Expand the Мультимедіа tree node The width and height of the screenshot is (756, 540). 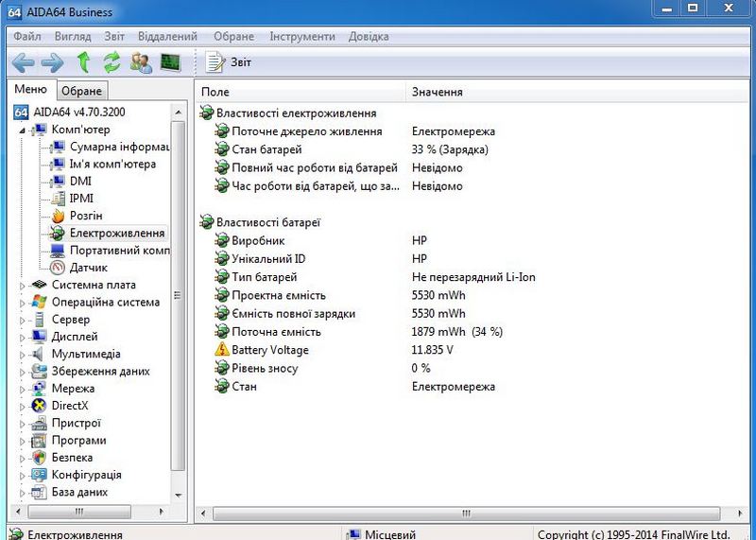click(23, 354)
